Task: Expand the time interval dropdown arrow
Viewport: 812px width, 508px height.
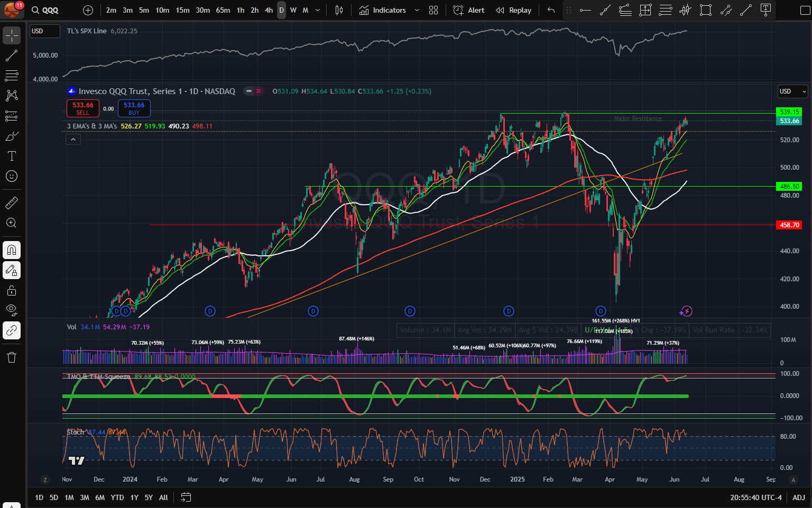Action: (318, 10)
